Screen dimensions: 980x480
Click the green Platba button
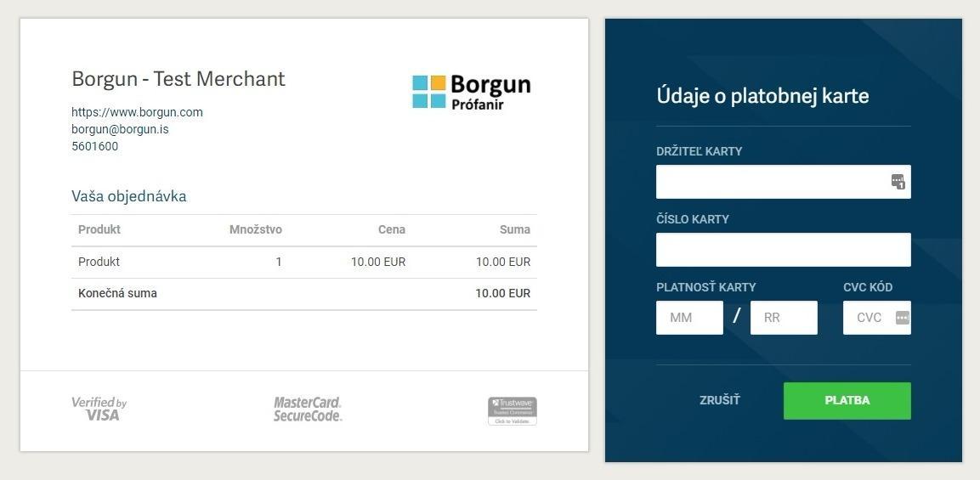click(847, 401)
